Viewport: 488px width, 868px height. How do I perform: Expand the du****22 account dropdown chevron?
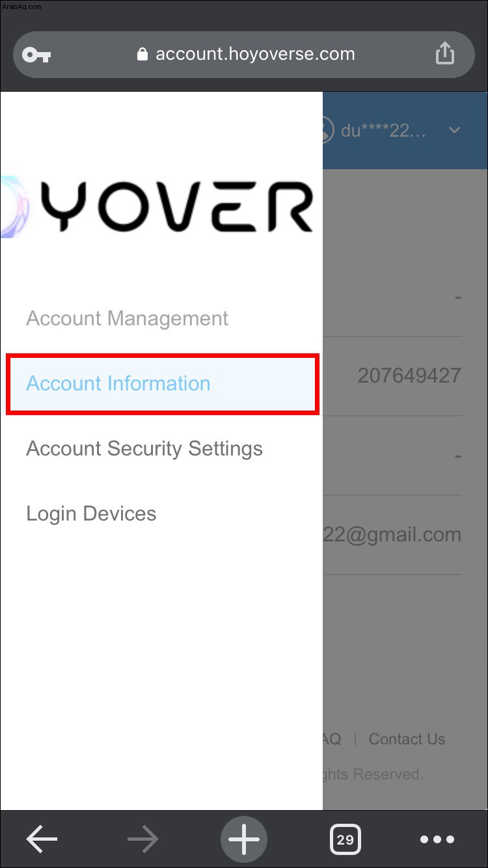tap(455, 130)
